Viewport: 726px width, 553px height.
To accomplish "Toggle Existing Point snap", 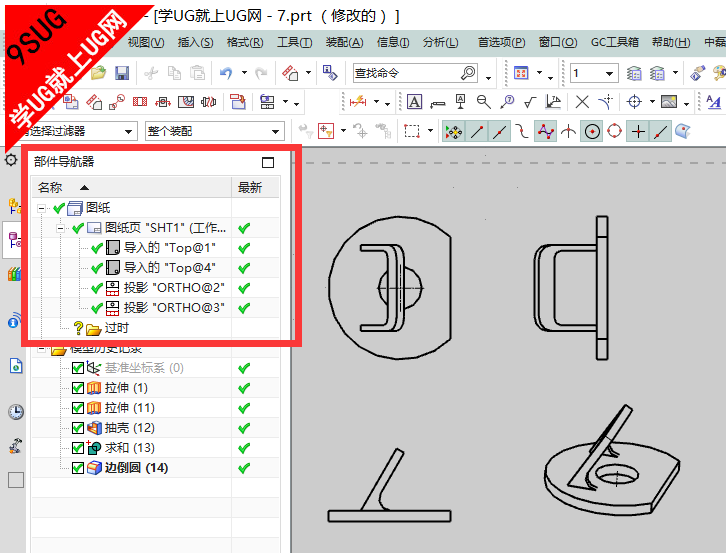I will (x=638, y=132).
